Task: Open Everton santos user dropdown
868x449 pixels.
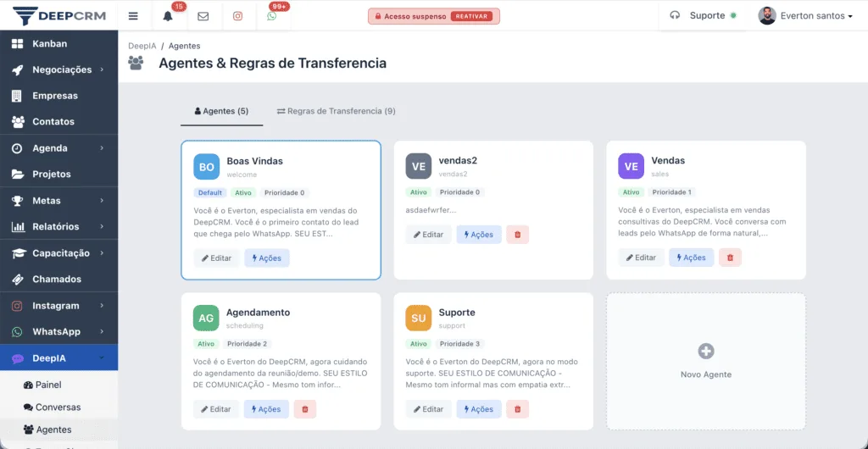Action: click(x=816, y=16)
